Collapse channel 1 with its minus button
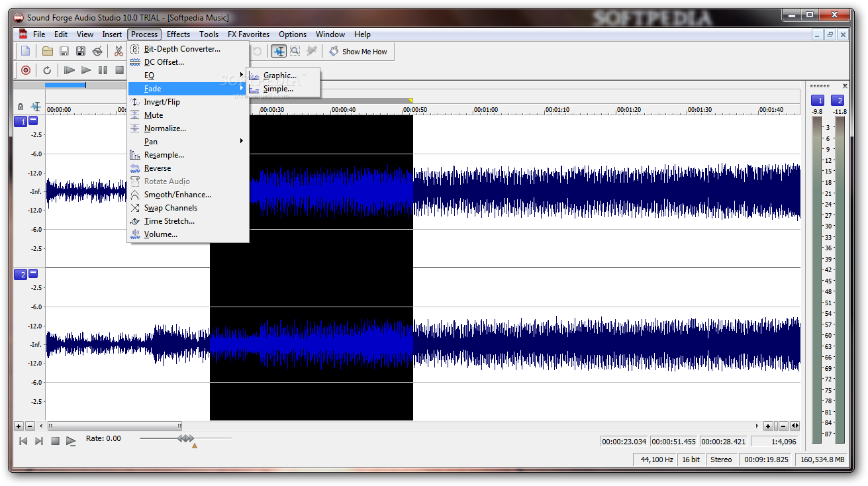This screenshot has height=486, width=868. point(33,121)
